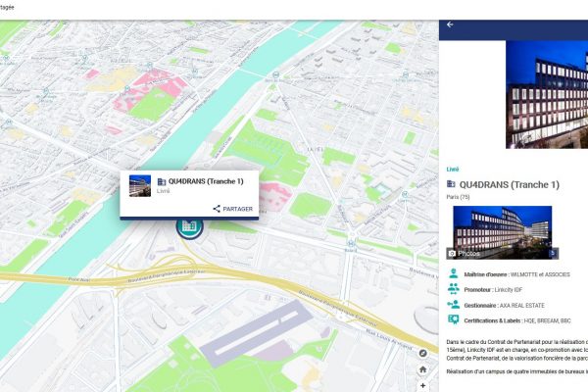Viewport: 588px width, 392px height.
Task: Click the building marker pin on the map
Action: [188, 226]
